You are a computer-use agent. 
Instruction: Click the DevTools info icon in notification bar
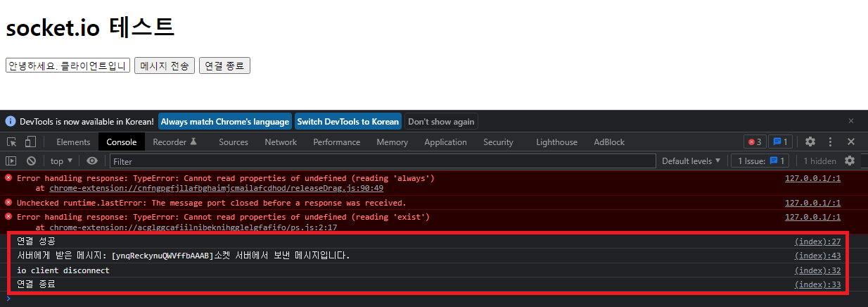(11, 121)
